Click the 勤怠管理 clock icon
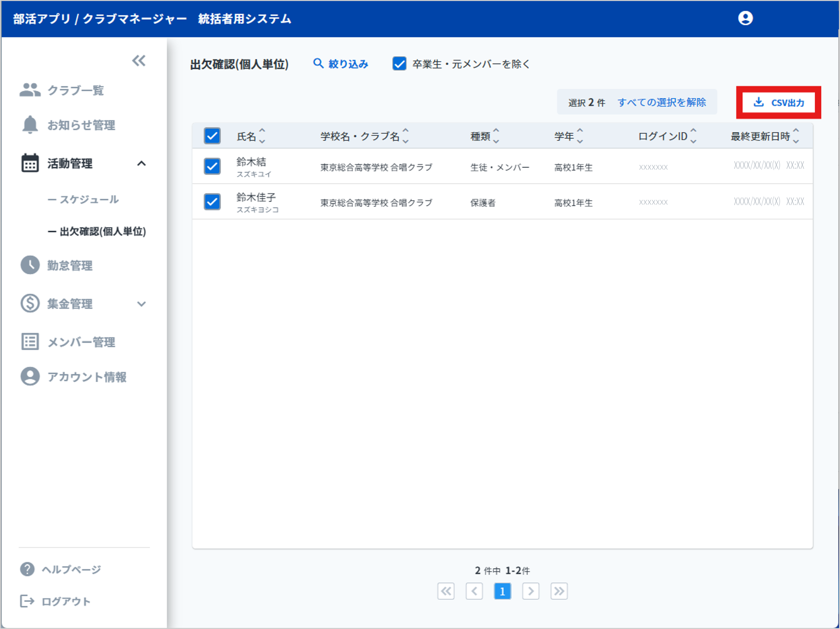This screenshot has width=840, height=629. pos(30,265)
